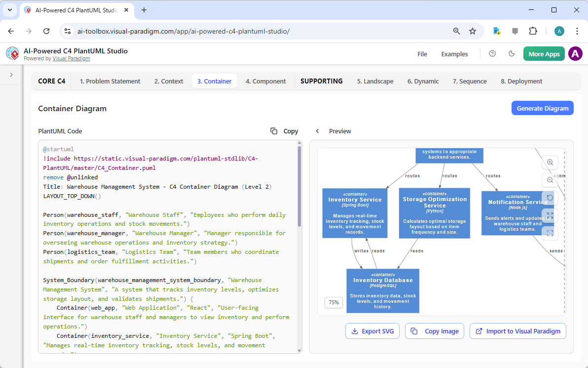
Task: Click the Visual Paradigm logo
Action: [12, 53]
